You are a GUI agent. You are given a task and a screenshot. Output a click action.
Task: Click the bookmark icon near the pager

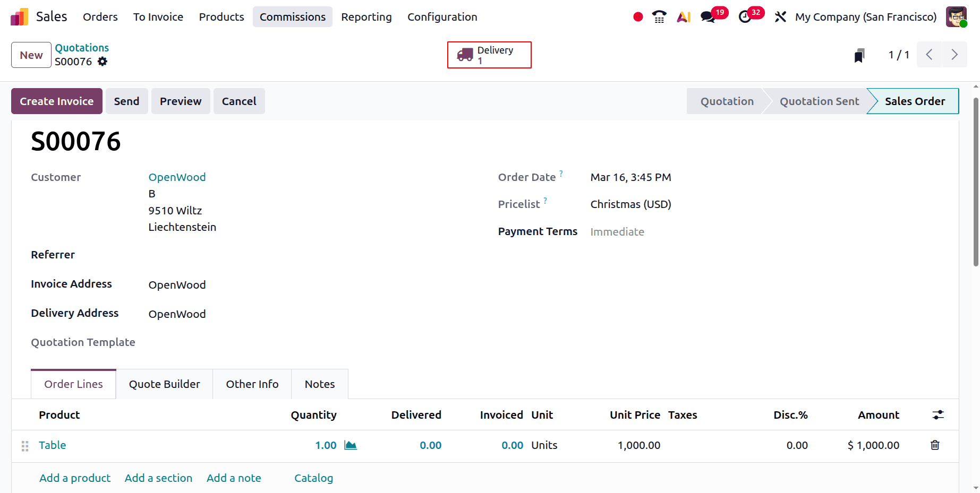click(x=859, y=55)
